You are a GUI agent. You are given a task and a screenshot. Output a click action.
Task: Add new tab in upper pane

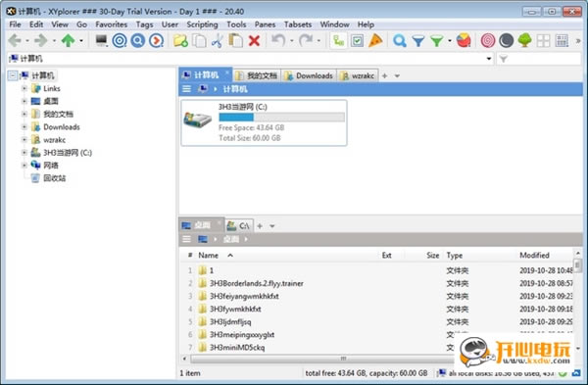pos(384,76)
